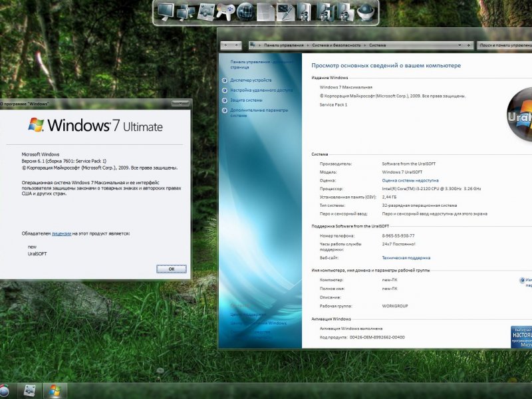Open 'Дополнительные параметры системы' link
This screenshot has width=532, height=399.
259,112
